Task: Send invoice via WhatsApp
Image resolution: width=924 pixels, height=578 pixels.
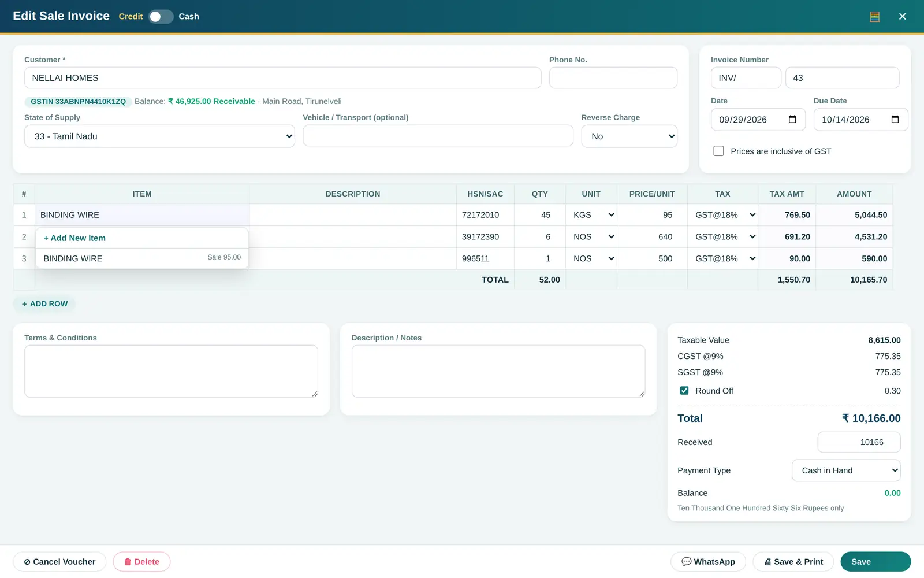Action: coord(708,562)
